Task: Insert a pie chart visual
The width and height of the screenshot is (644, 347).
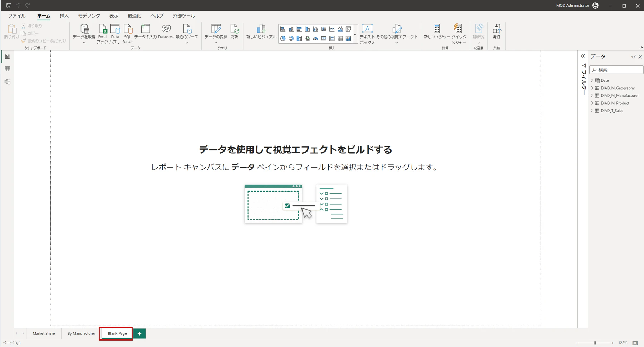Action: point(283,38)
